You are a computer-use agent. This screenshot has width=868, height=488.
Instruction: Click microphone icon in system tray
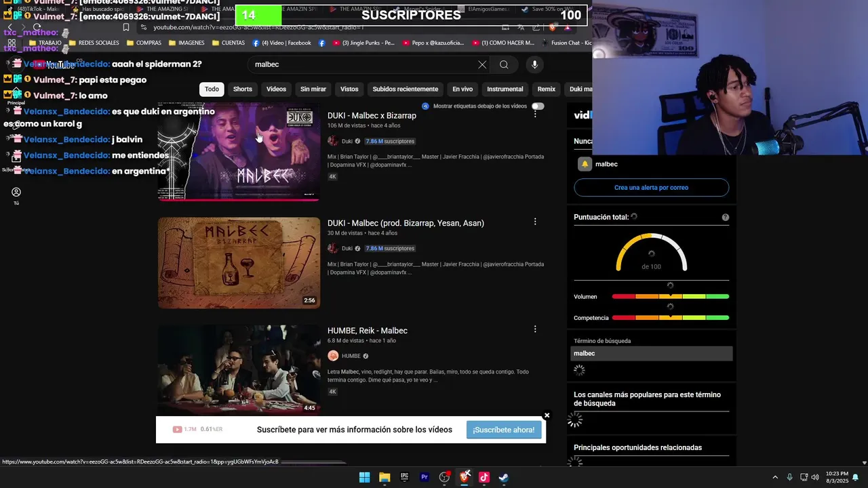coord(789,477)
